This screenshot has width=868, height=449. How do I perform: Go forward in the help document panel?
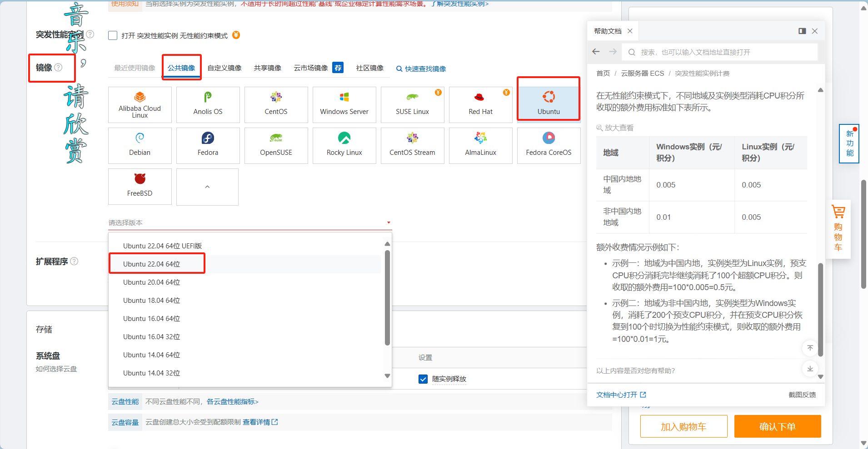click(613, 52)
